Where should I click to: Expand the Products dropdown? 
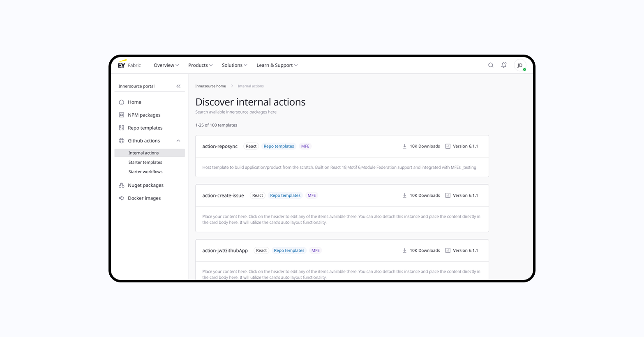click(x=200, y=65)
